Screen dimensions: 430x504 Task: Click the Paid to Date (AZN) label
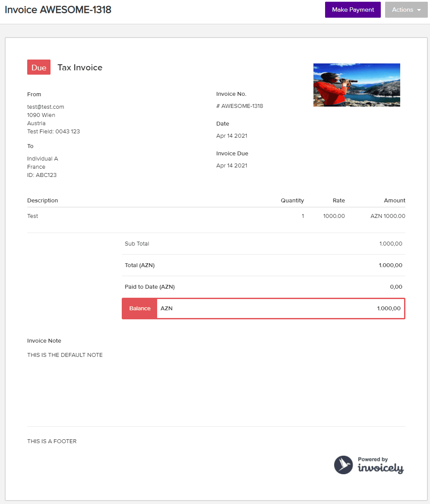149,287
